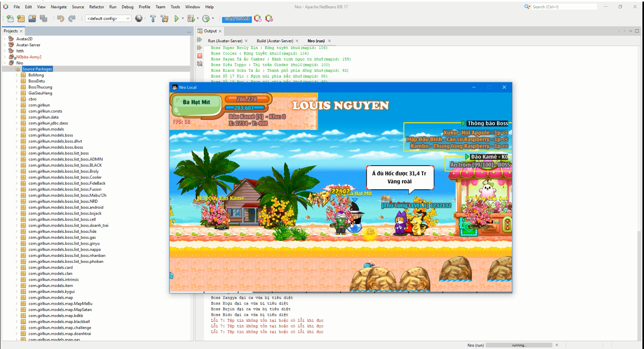Click the Redo arrow icon
644x349 pixels.
[x=72, y=19]
